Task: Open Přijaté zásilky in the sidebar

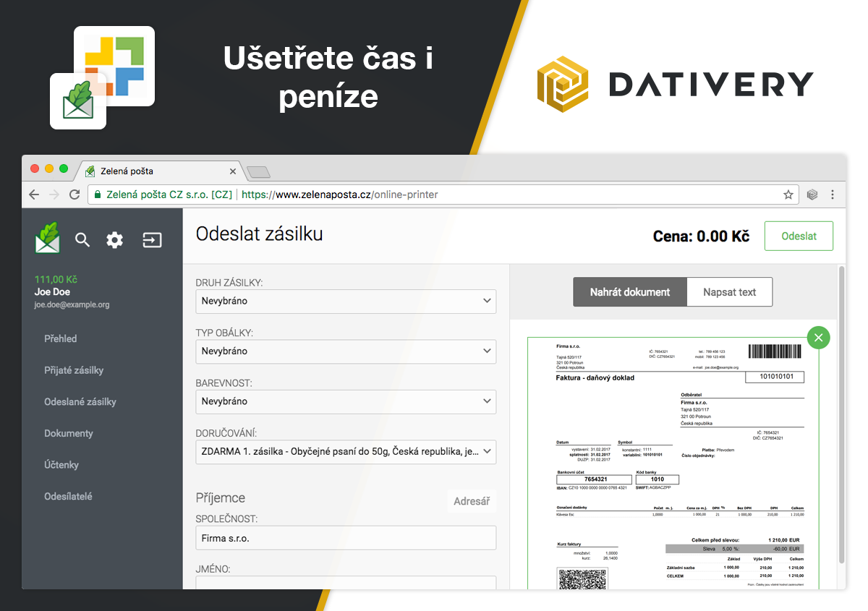Action: pos(74,370)
